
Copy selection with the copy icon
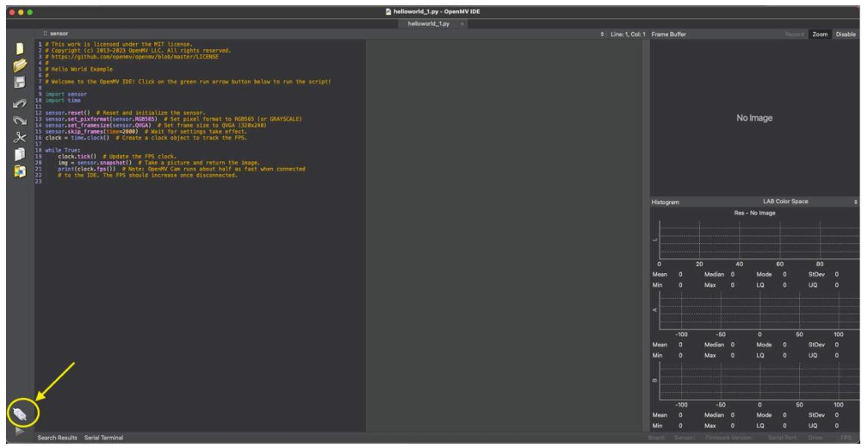tap(20, 154)
